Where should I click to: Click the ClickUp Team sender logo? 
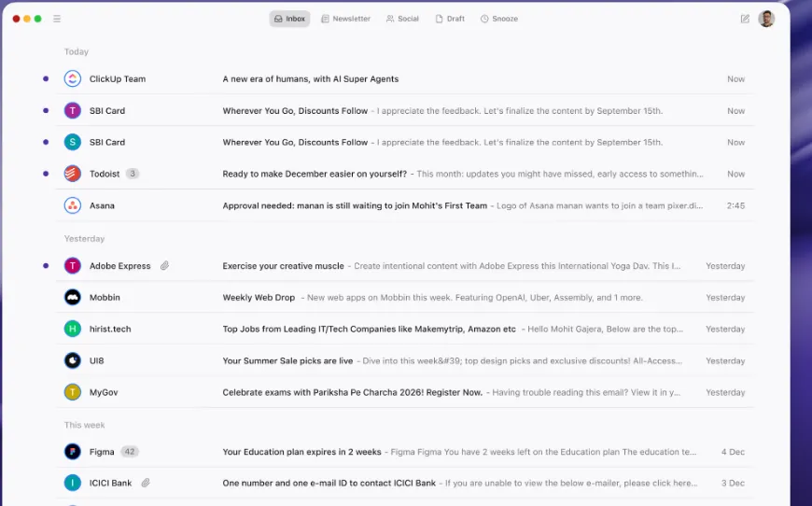pyautogui.click(x=73, y=78)
